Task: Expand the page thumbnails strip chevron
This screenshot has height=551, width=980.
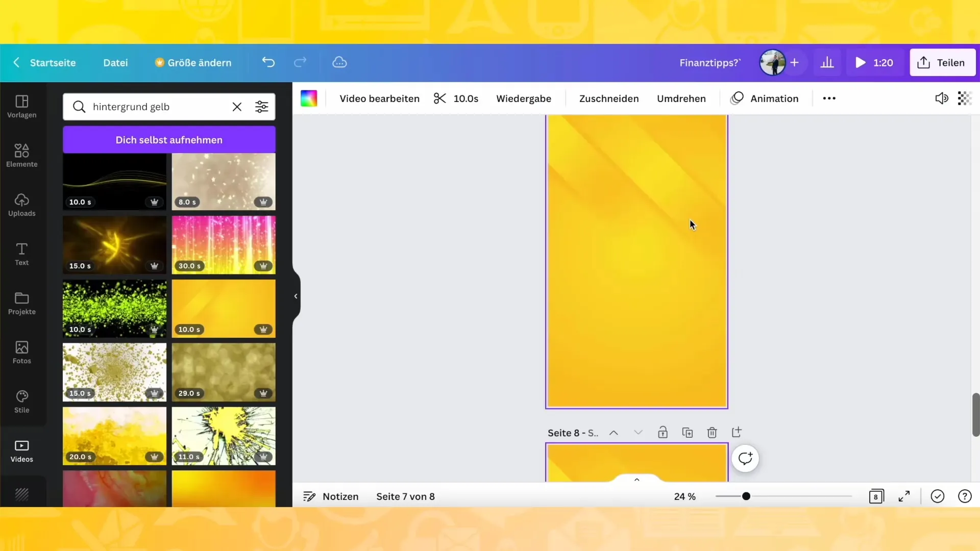Action: pos(636,479)
